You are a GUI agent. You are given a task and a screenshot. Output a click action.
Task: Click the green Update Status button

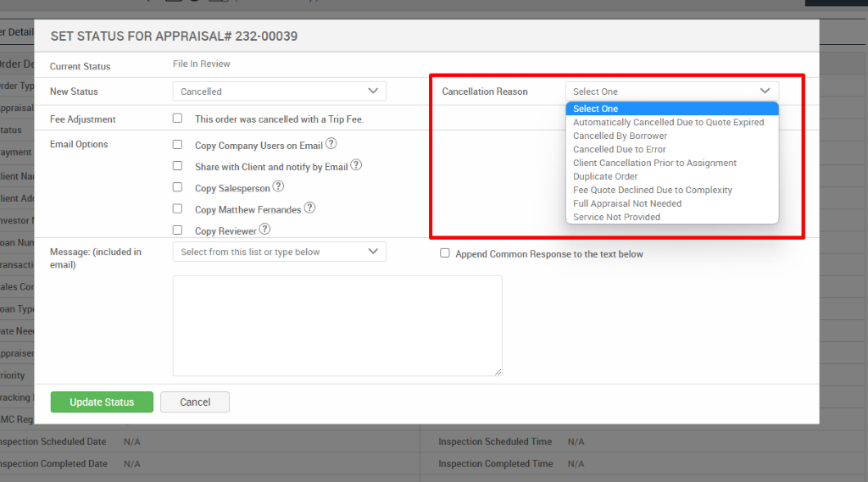(x=102, y=402)
